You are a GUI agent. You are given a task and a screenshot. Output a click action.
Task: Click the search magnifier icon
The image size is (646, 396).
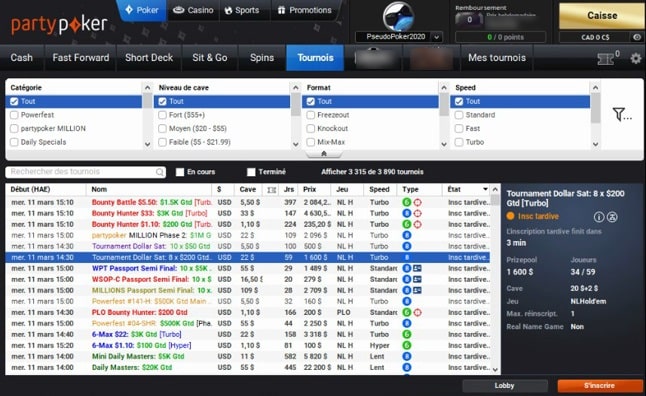click(159, 172)
